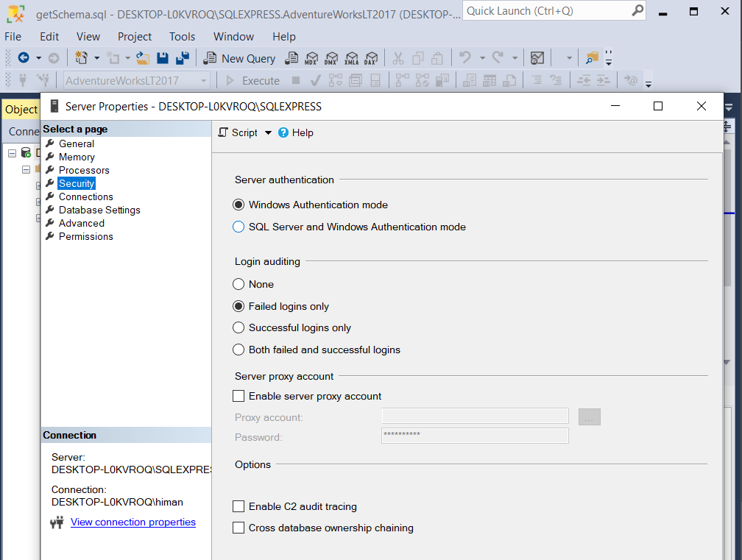Click the Cancel Executing Query stop icon
The width and height of the screenshot is (742, 560).
point(296,80)
